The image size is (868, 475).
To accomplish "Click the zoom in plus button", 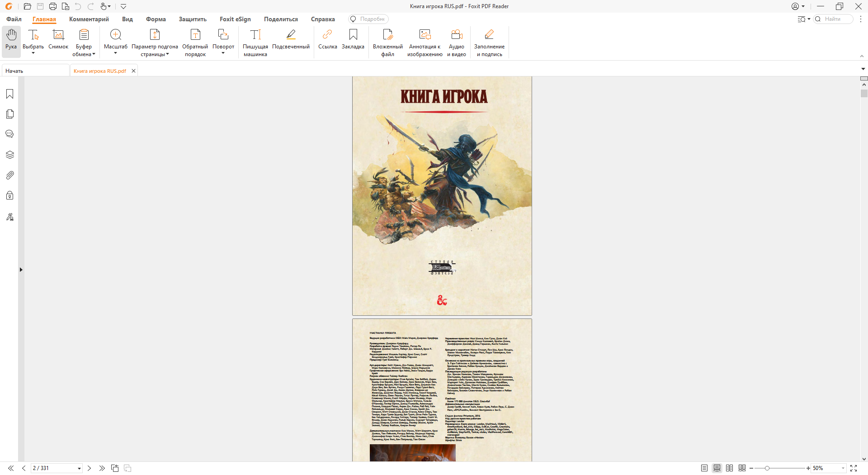I will [x=808, y=468].
